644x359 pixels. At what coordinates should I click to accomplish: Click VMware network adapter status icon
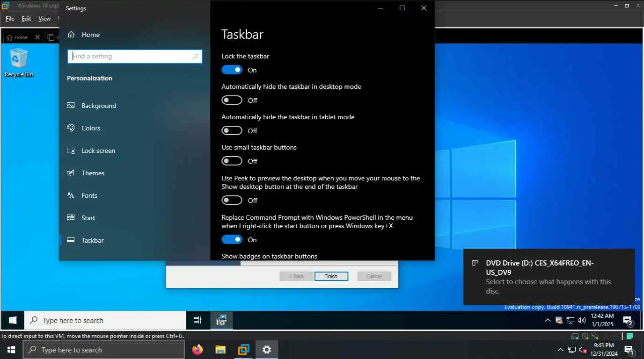[x=595, y=336]
